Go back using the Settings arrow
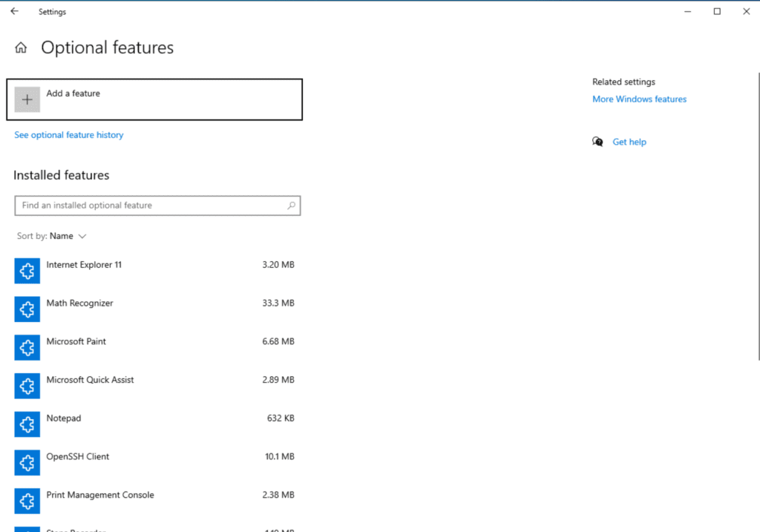Image resolution: width=760 pixels, height=532 pixels. tap(15, 11)
